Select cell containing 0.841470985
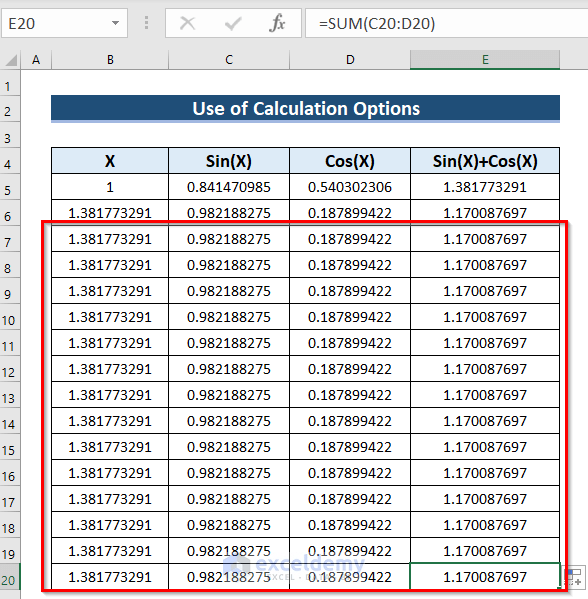The height and width of the screenshot is (599, 588). (229, 187)
